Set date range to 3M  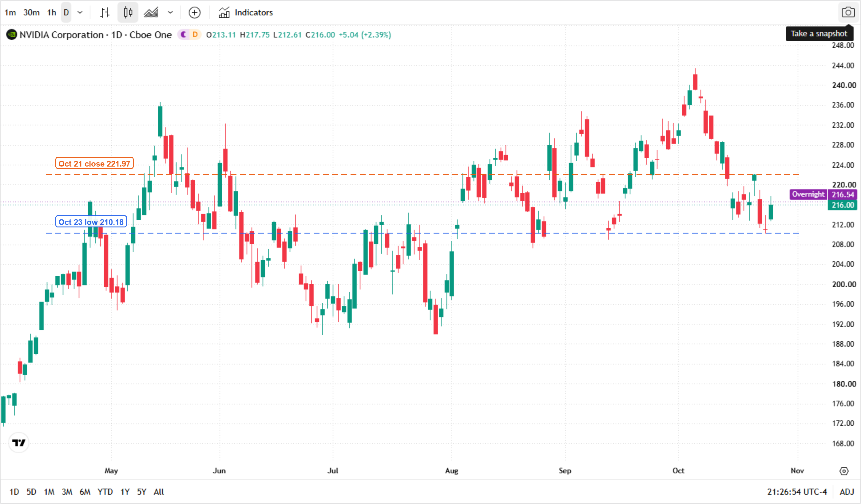tap(67, 492)
